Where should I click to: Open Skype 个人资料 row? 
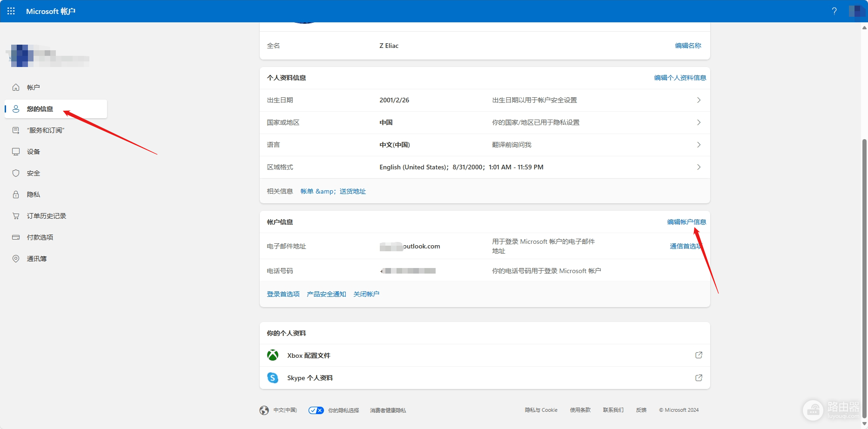pyautogui.click(x=485, y=378)
